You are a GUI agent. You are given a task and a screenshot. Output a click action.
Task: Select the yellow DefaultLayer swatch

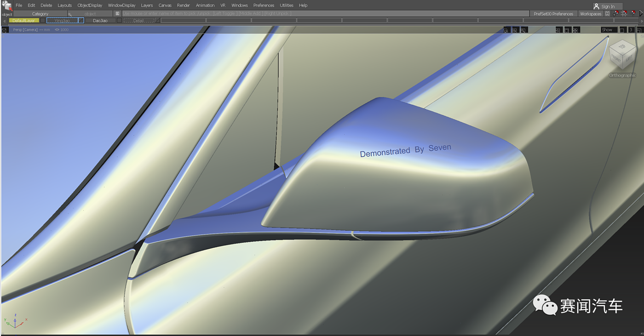tap(23, 21)
